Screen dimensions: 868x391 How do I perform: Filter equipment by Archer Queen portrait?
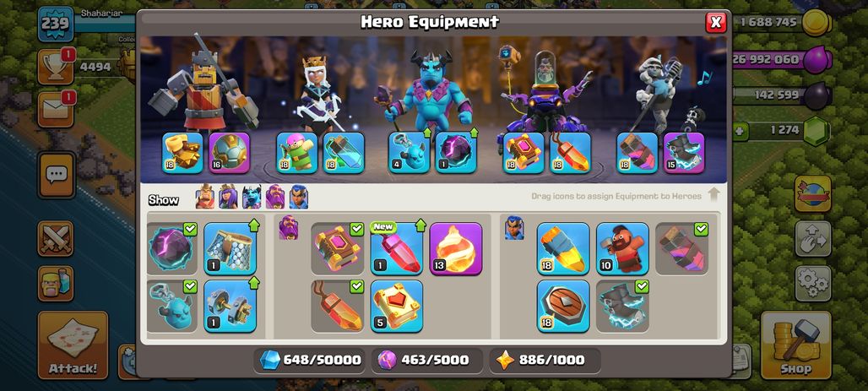click(228, 197)
